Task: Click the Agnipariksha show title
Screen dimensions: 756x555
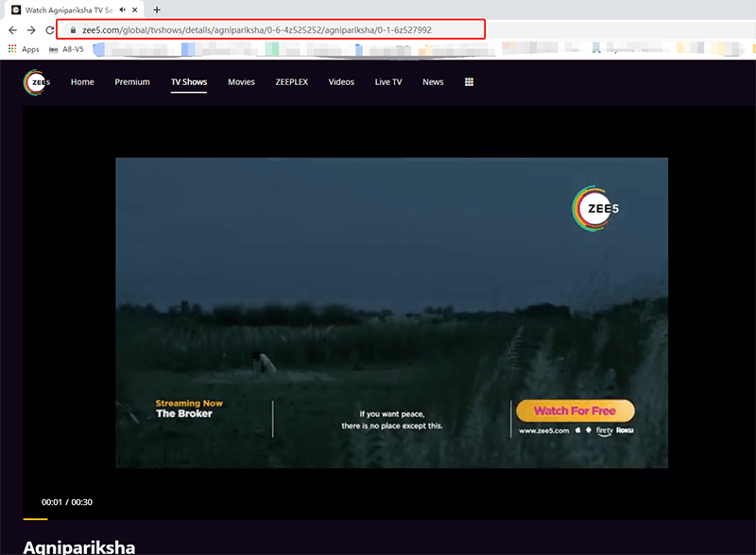Action: 79,547
